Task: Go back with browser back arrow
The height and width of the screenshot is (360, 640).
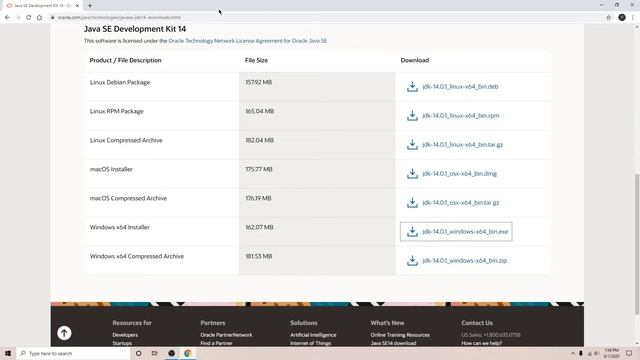Action: [7, 18]
